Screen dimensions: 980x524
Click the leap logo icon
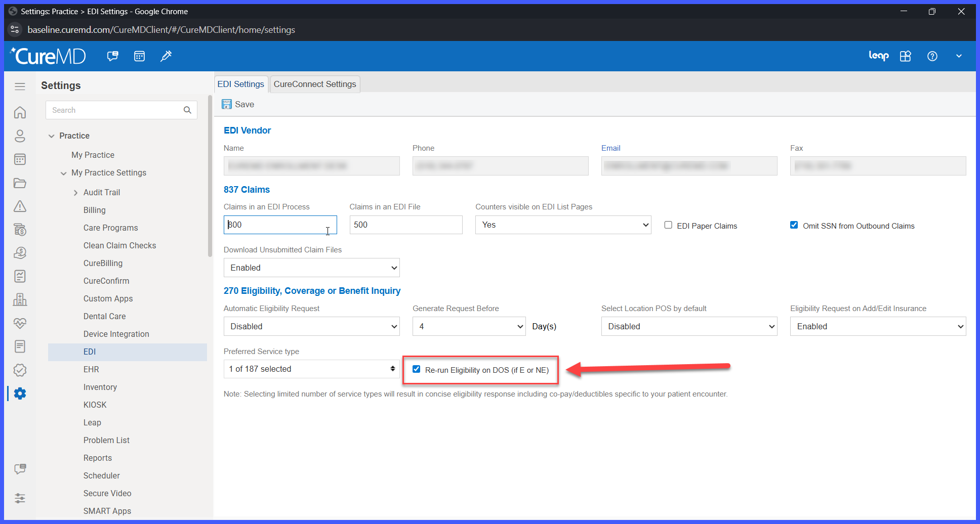tap(879, 56)
